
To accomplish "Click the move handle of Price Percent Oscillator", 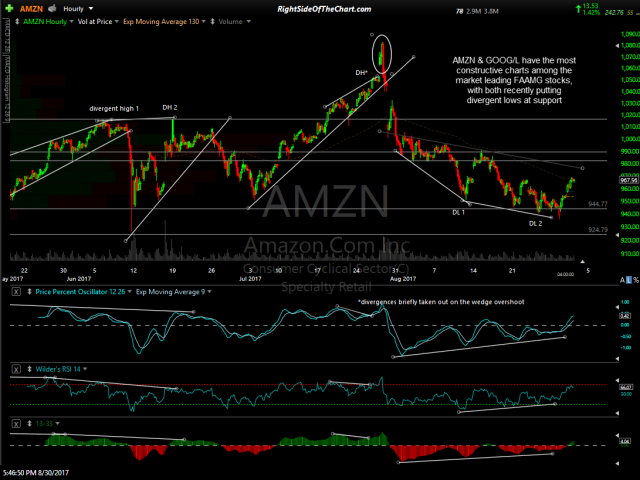I will click(29, 292).
